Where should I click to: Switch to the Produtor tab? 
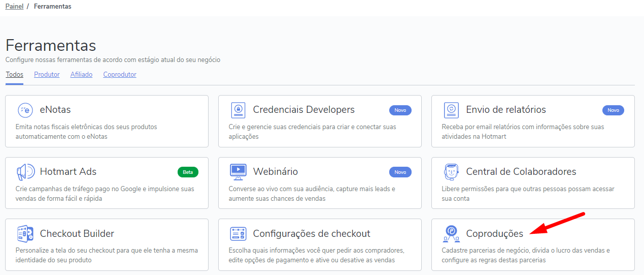47,75
